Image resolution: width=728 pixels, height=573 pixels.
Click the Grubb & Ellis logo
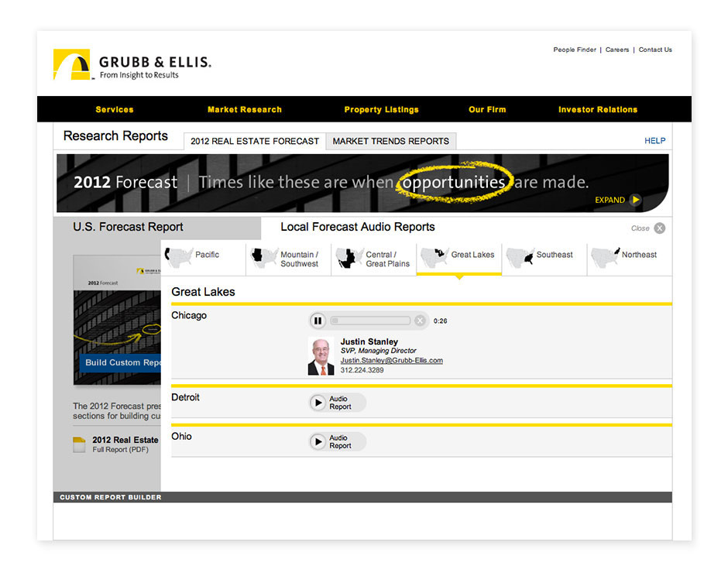(x=132, y=65)
